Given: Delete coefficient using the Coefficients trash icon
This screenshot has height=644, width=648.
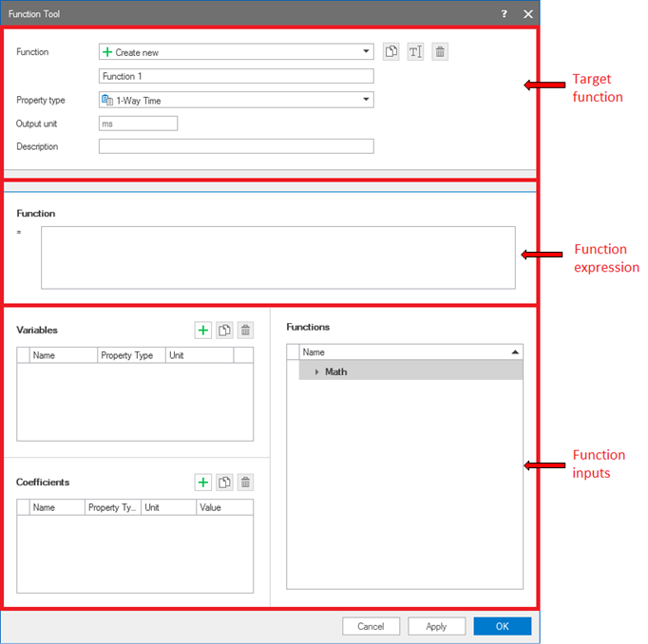Looking at the screenshot, I should coord(245,483).
